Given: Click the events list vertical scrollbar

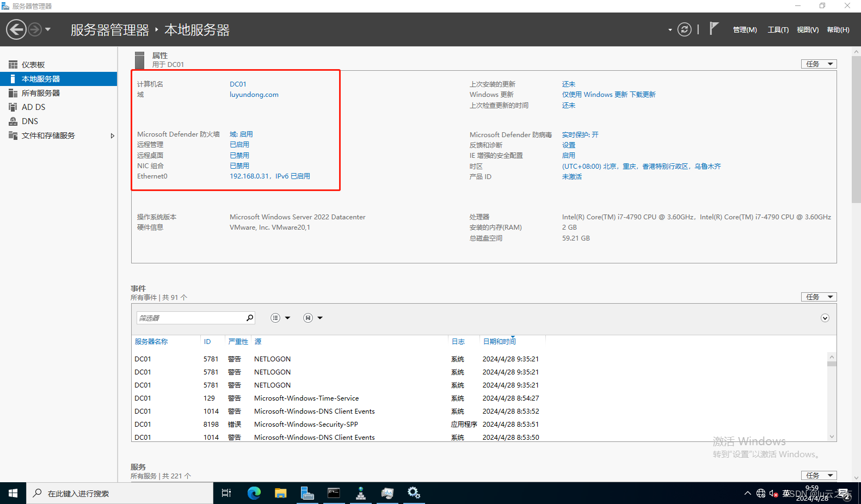Looking at the screenshot, I should click(x=832, y=397).
